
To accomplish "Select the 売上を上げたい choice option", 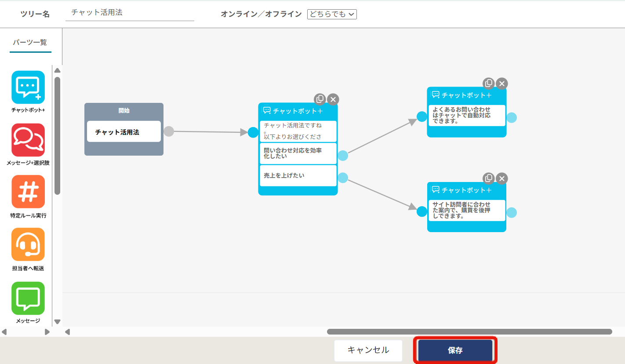I will coord(298,175).
